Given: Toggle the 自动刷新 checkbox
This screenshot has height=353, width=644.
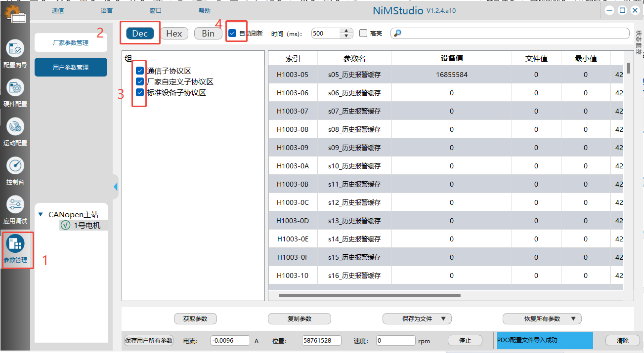Looking at the screenshot, I should 232,34.
